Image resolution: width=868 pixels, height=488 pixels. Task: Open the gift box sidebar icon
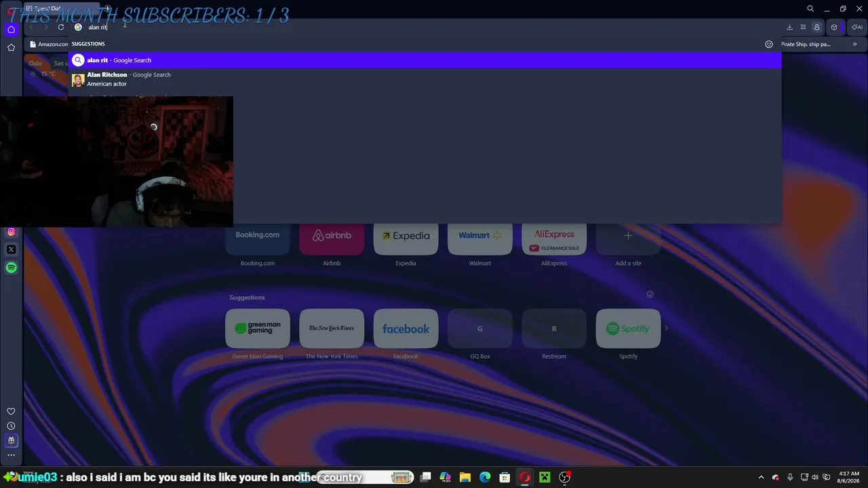coord(11,440)
